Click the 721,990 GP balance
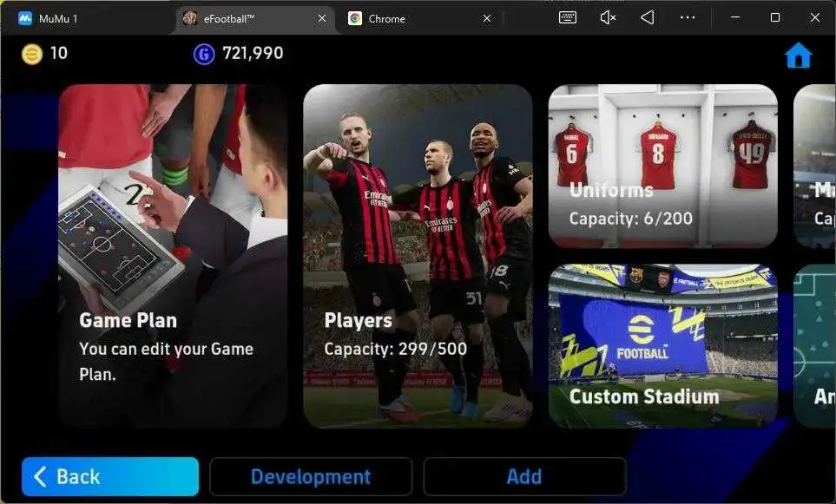Image resolution: width=836 pixels, height=504 pixels. pos(253,53)
